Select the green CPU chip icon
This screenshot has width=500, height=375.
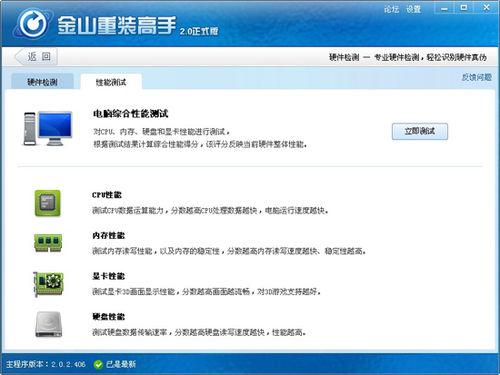tap(48, 203)
